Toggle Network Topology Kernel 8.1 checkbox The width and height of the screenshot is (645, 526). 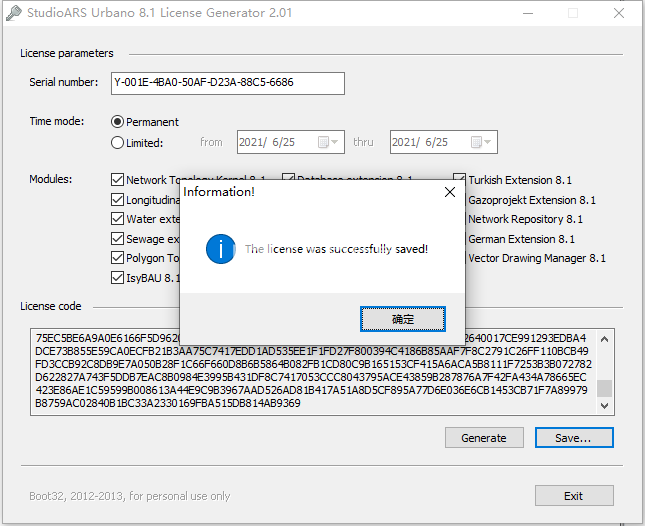[117, 179]
